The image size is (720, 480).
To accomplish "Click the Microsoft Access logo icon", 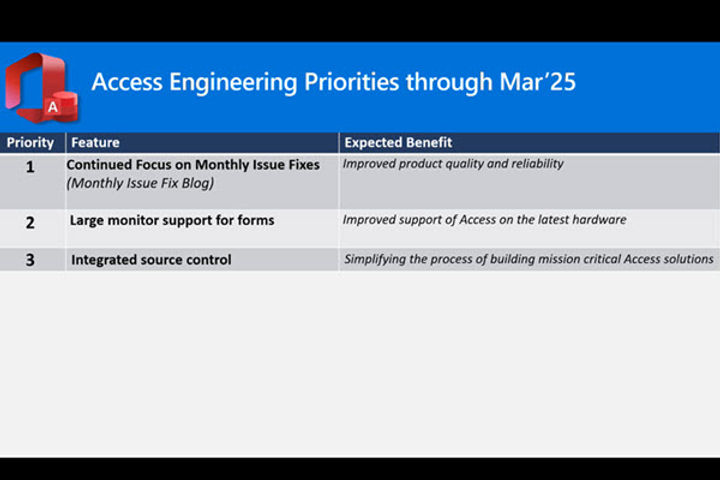I will pos(41,87).
